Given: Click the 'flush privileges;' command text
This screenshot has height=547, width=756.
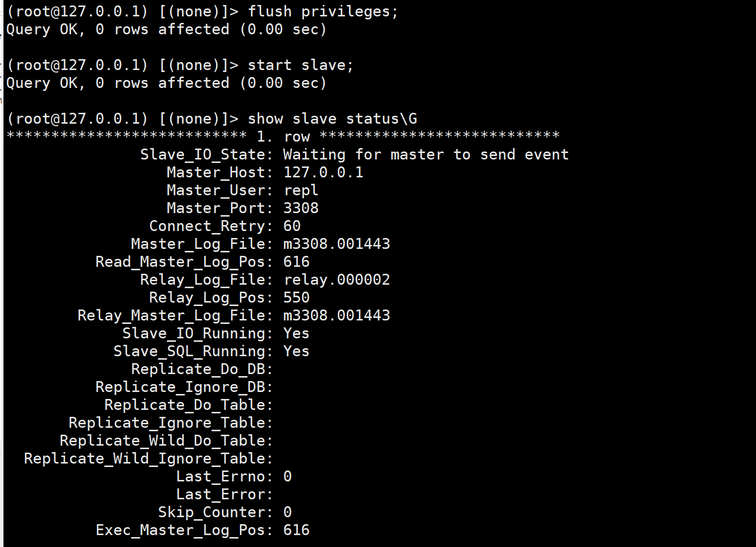Looking at the screenshot, I should tap(323, 11).
